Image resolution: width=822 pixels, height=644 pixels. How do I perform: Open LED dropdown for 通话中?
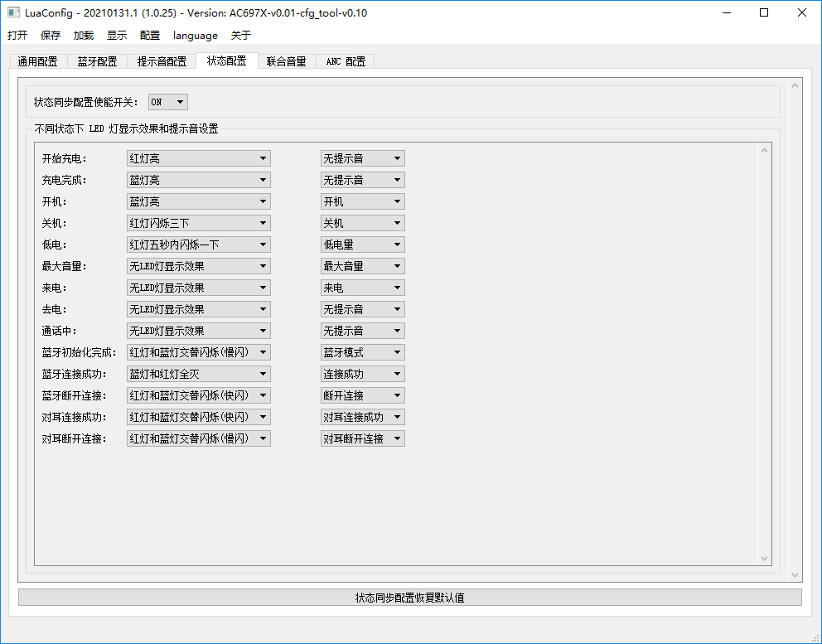(x=199, y=331)
